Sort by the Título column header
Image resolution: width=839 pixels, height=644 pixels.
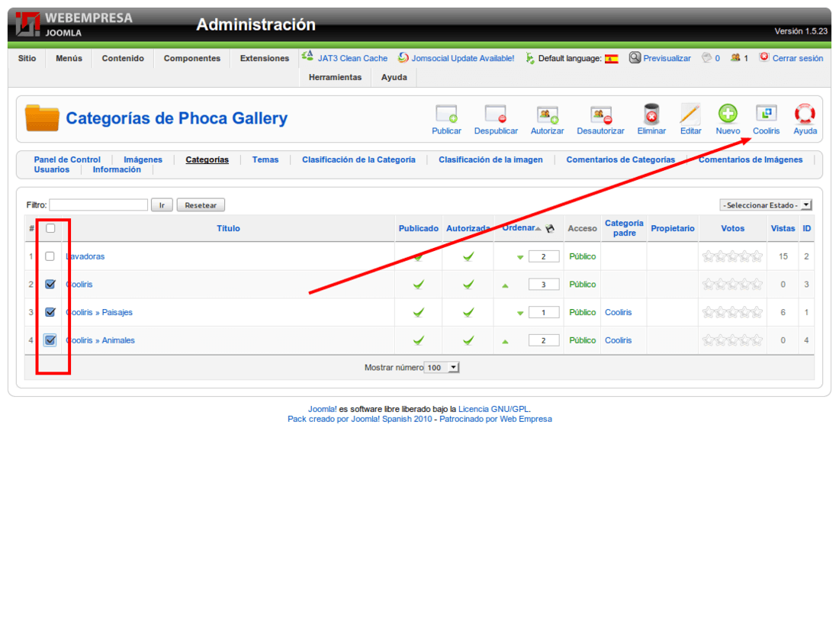[228, 229]
